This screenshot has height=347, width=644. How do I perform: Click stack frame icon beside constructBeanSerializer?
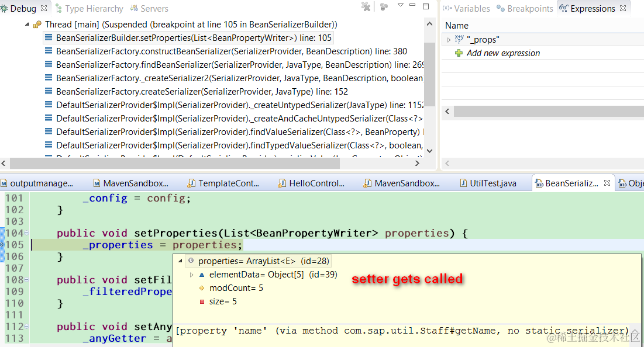point(49,51)
